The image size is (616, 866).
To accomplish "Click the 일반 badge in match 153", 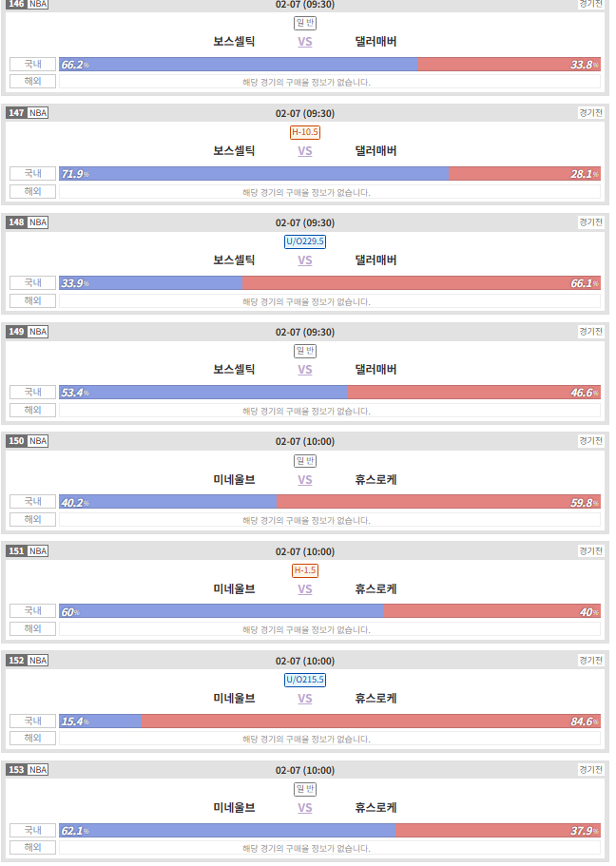I will 305,789.
